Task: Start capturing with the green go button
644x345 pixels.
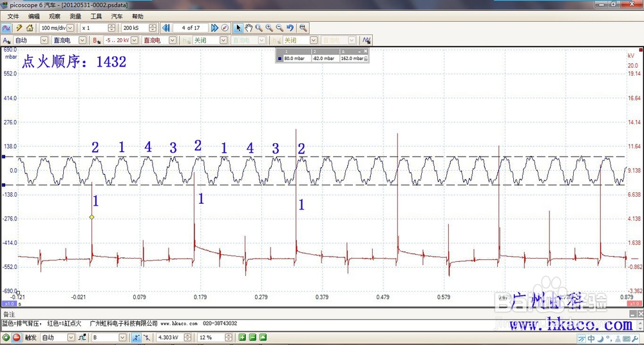Action: pos(6,338)
